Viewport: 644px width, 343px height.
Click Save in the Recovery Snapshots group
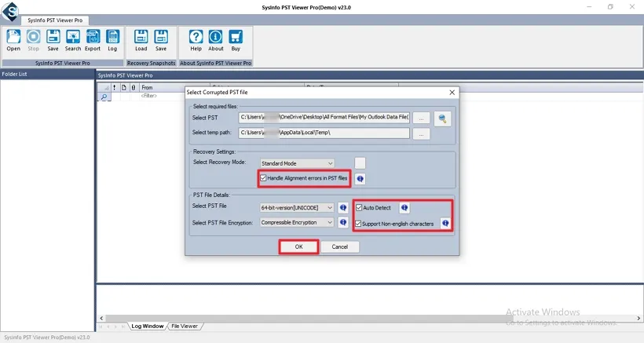(x=161, y=40)
